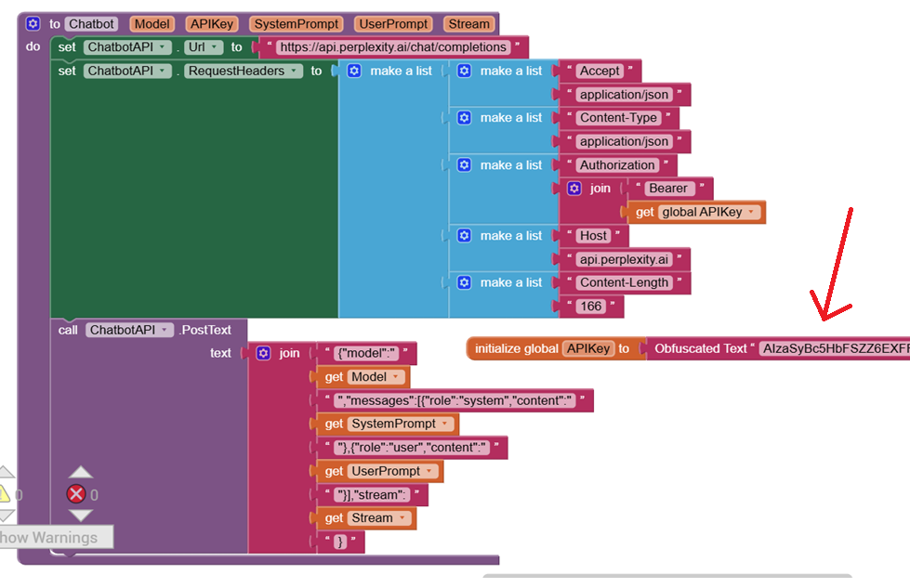Open gear on make a list block holding Authorization
Image resolution: width=910 pixels, height=588 pixels.
464,164
